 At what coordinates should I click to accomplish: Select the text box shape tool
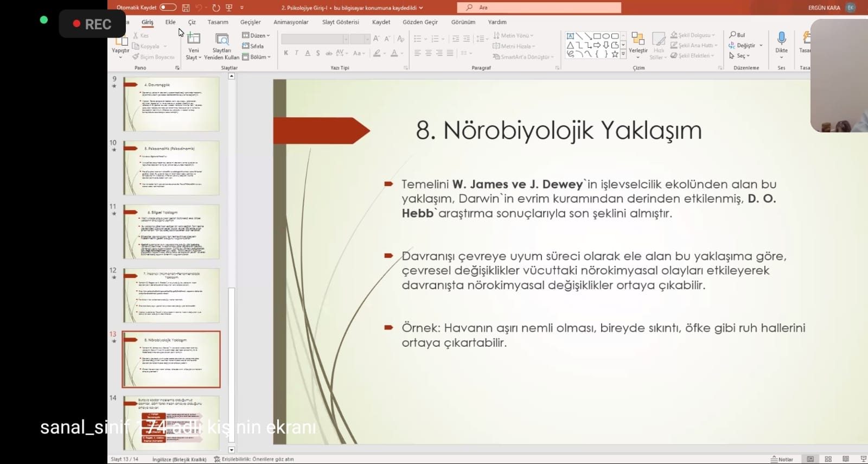coord(570,36)
